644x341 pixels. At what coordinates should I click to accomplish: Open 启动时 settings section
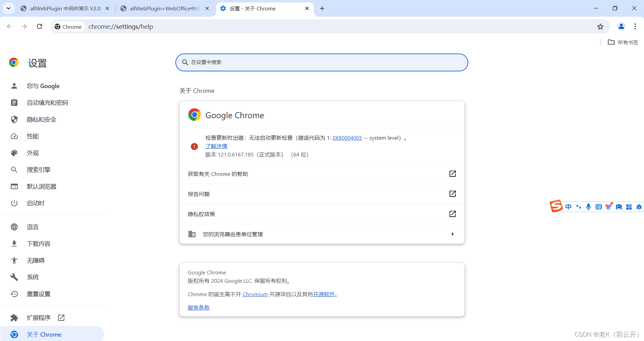click(53, 203)
